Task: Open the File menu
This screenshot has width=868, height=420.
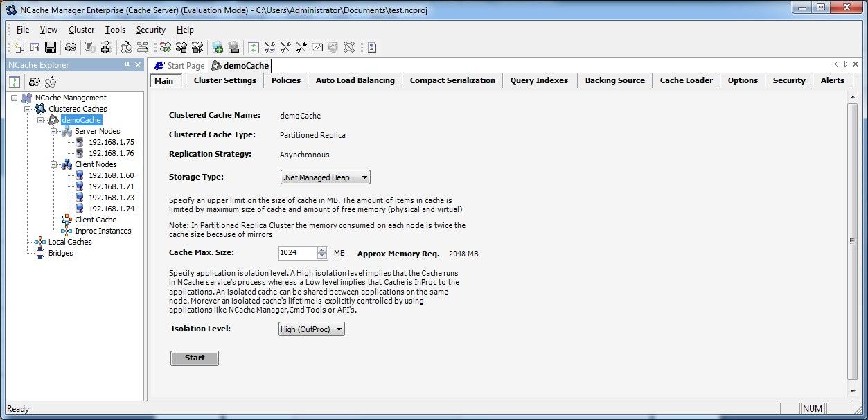Action: pyautogui.click(x=23, y=30)
